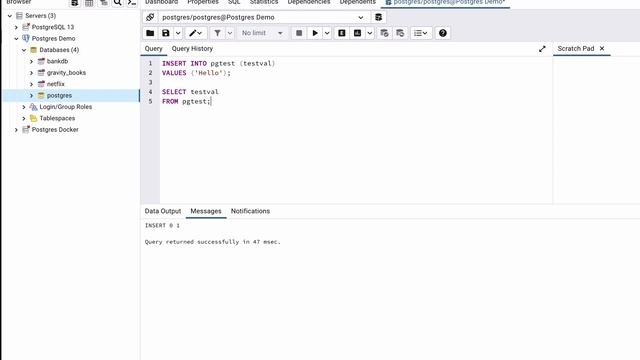Switch to the Query tab
Image resolution: width=640 pixels, height=360 pixels.
pos(153,49)
